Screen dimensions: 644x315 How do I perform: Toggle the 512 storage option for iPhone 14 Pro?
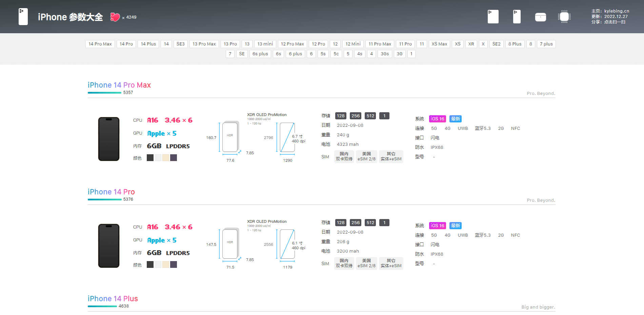pos(370,222)
